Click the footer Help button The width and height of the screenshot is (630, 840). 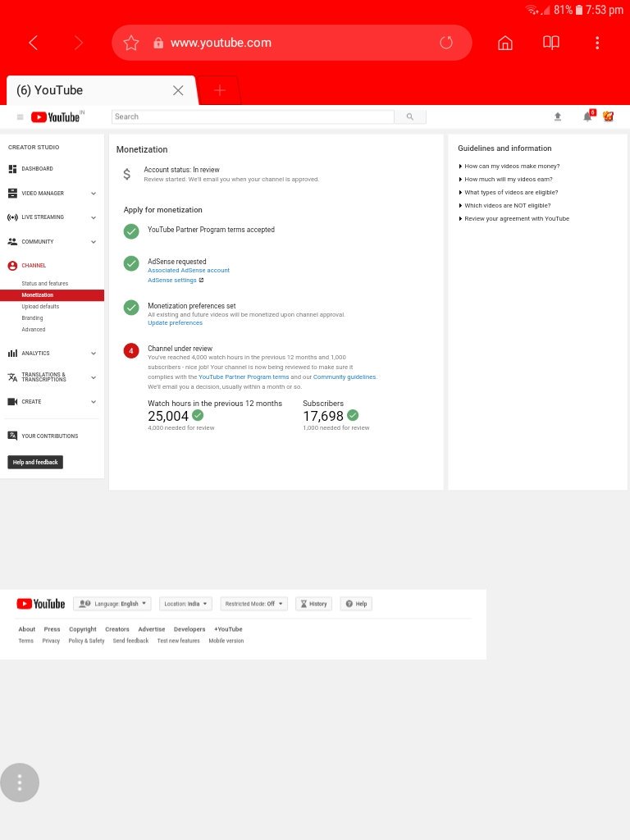tap(356, 604)
